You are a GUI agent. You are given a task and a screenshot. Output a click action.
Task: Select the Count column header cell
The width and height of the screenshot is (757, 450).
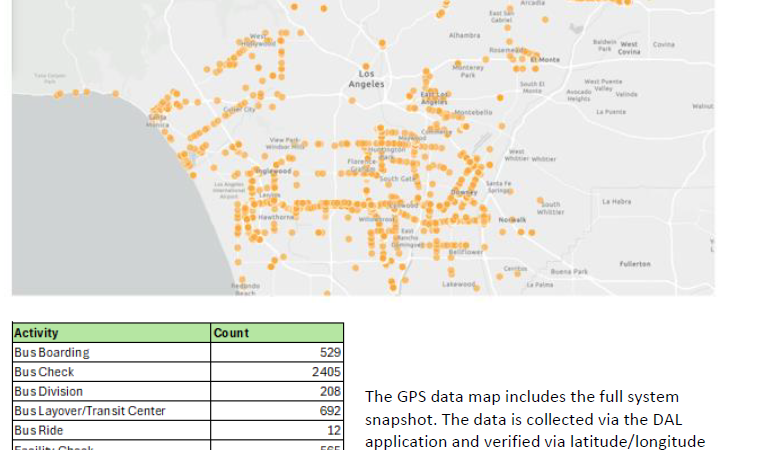tap(277, 333)
